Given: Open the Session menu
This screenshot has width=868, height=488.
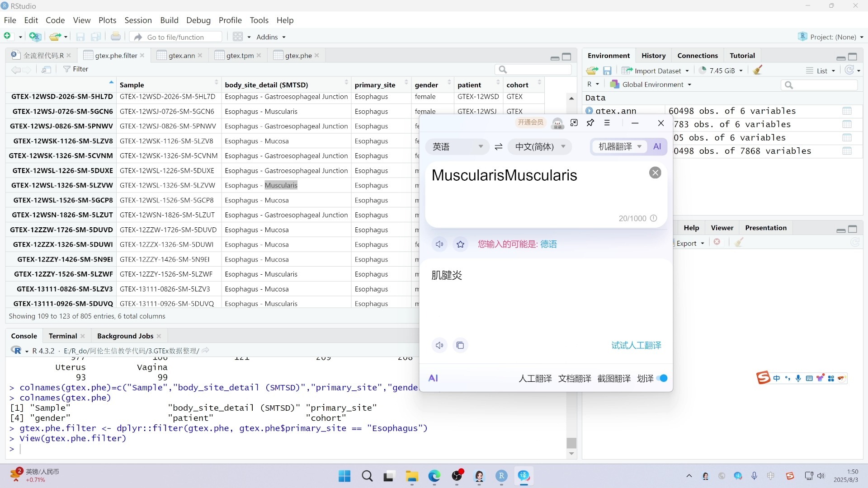Looking at the screenshot, I should [138, 20].
